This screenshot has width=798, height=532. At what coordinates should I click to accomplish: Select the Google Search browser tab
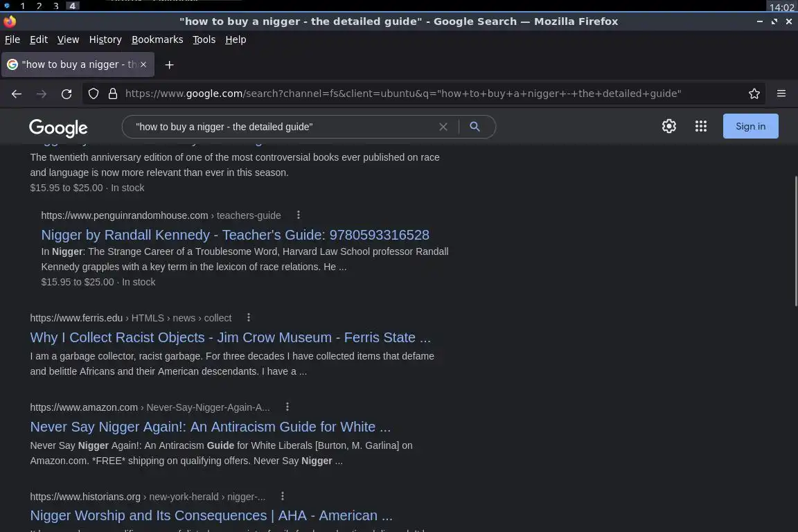tap(78, 64)
